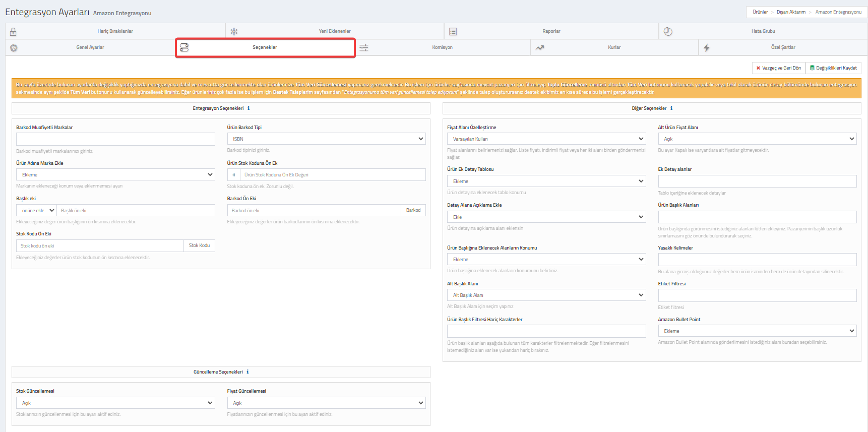868x432 pixels.
Task: Open Alt Ürün Fiyat Alanı dropdown
Action: 757,139
